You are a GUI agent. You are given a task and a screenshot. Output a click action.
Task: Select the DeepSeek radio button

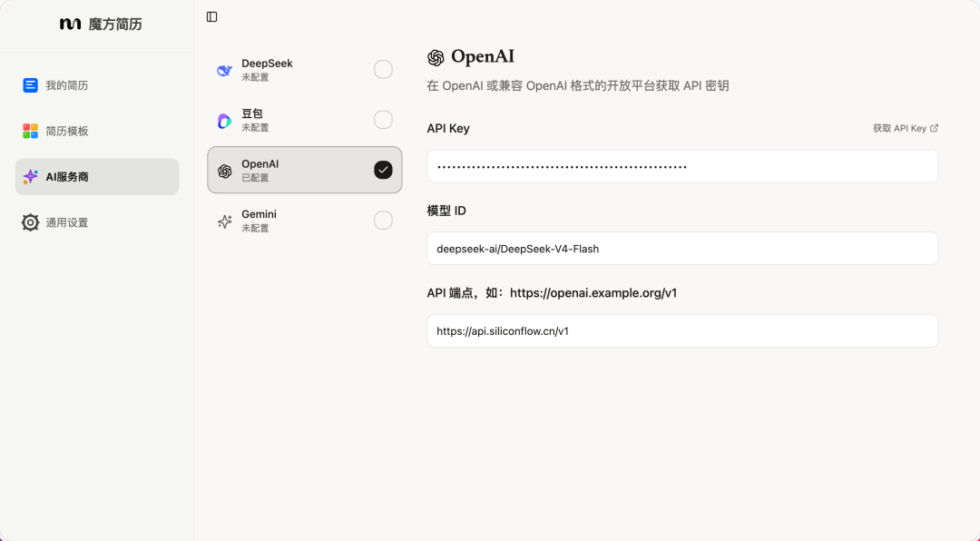pyautogui.click(x=383, y=69)
